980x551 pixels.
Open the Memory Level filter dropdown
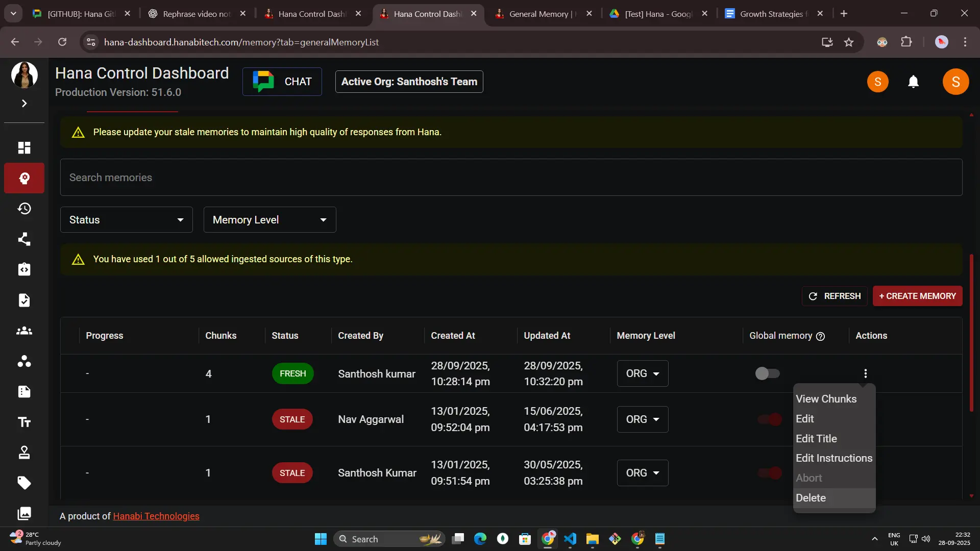[x=269, y=220]
